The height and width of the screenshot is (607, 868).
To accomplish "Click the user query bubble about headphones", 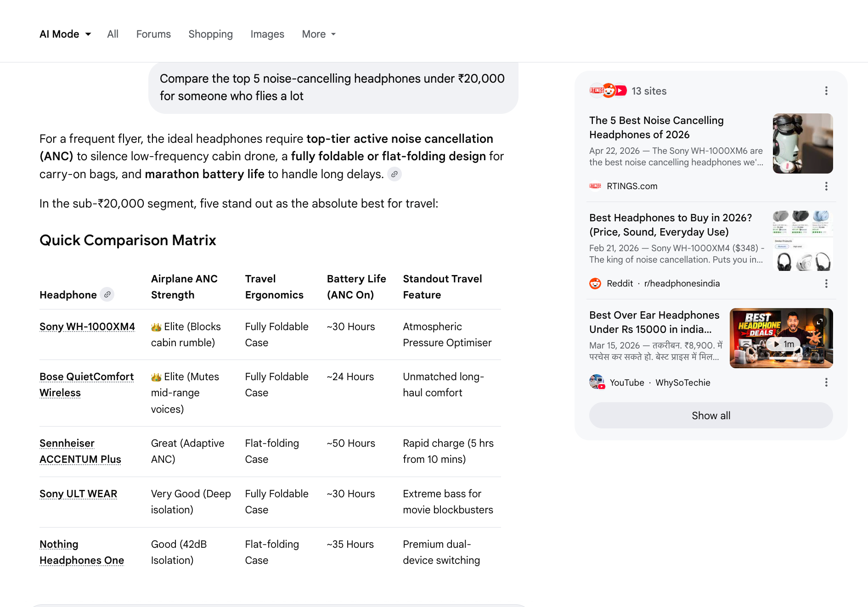I will 333,87.
